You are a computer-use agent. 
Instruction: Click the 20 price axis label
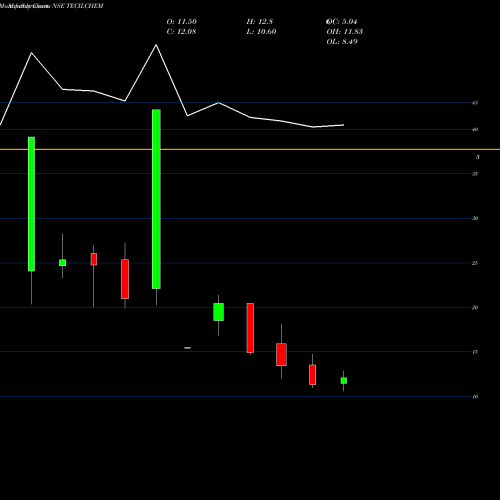pos(475,308)
